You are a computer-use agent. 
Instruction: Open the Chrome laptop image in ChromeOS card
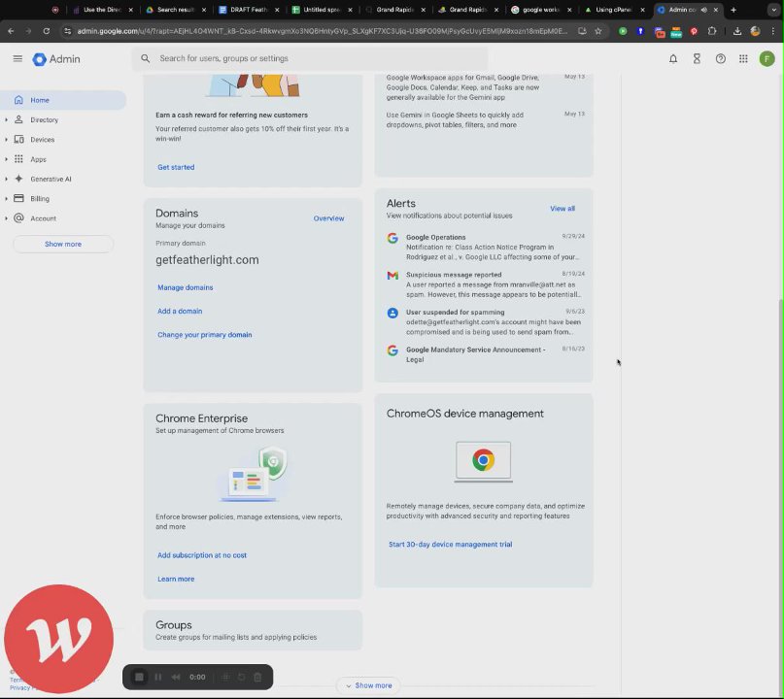(483, 461)
